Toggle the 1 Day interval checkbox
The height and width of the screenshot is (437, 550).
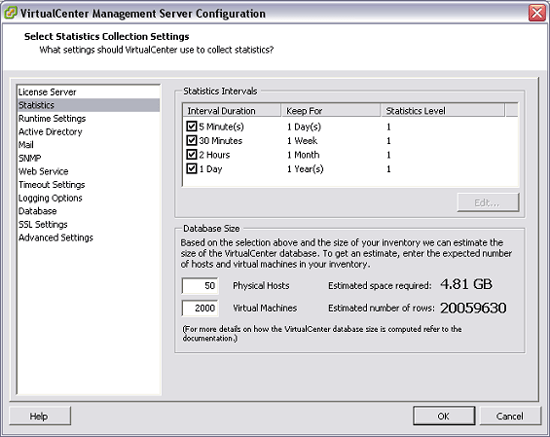[x=192, y=168]
